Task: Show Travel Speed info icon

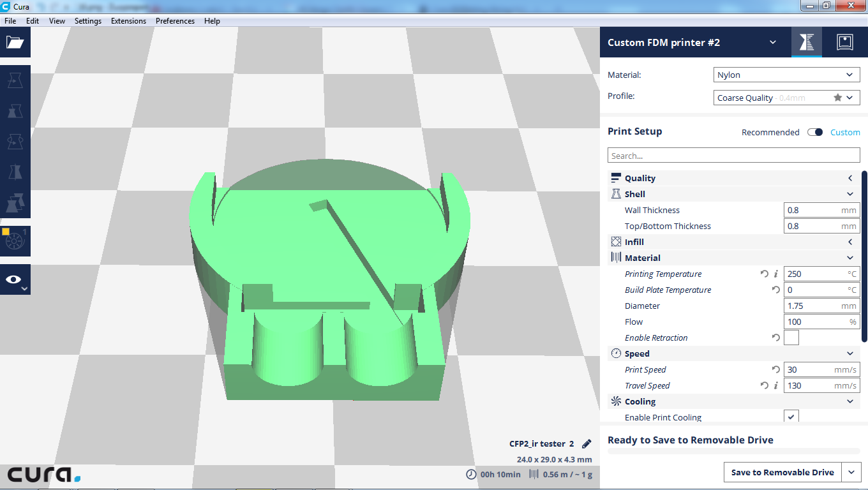Action: 776,385
